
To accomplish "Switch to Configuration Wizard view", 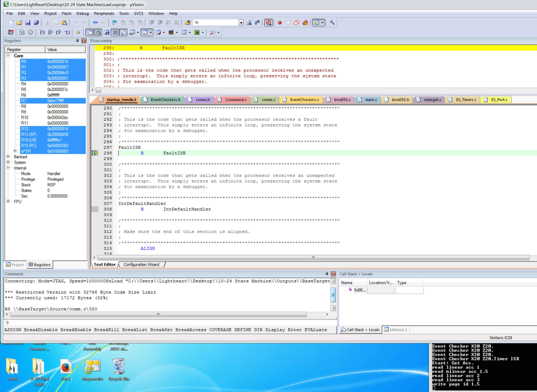I will (x=141, y=264).
